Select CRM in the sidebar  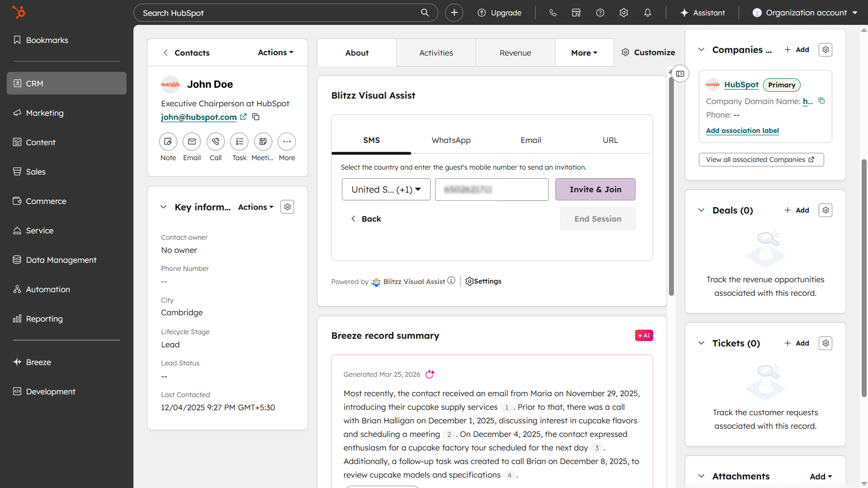(66, 83)
